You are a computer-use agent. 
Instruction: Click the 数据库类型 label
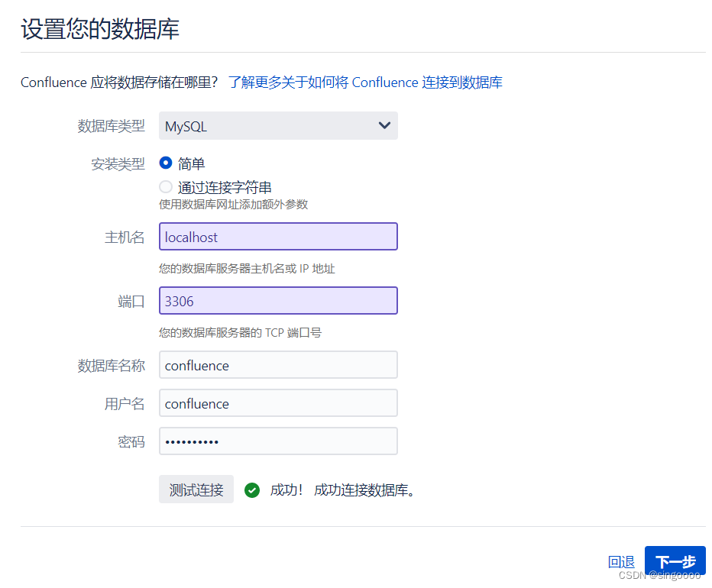pos(112,126)
